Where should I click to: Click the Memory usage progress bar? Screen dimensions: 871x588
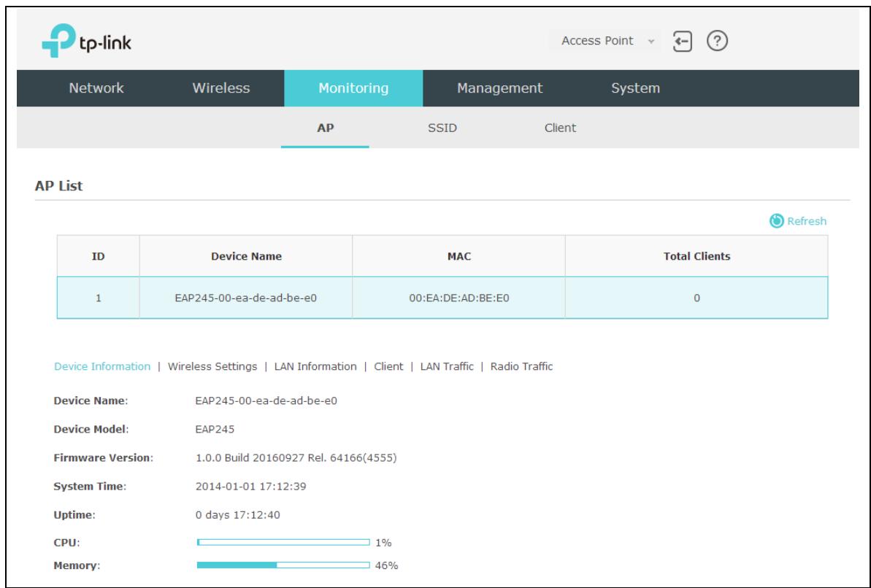[x=283, y=565]
